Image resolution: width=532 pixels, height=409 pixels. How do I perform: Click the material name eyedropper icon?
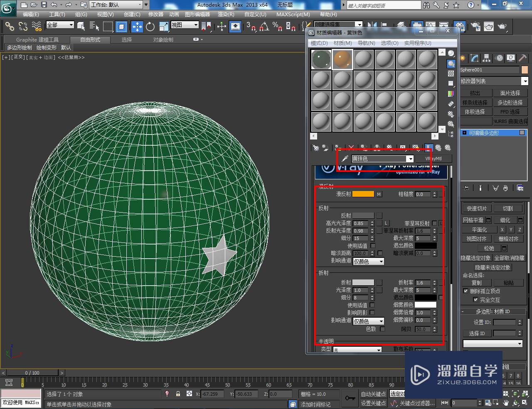click(345, 159)
